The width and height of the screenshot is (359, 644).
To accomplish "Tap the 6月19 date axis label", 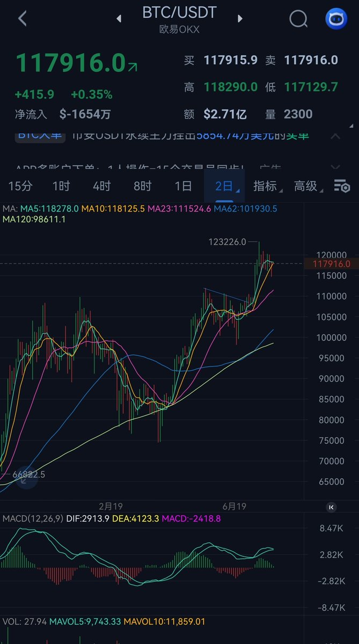I will tap(234, 506).
